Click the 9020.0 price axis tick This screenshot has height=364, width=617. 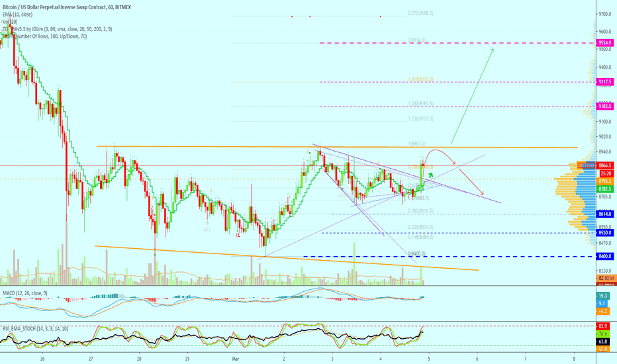tap(605, 136)
